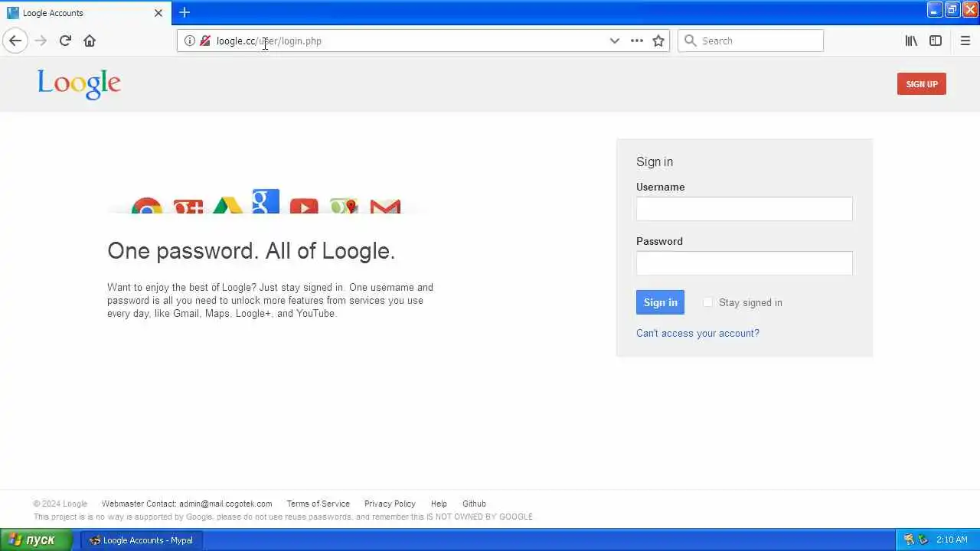Click the Google+ product icon
This screenshot has width=980, height=551.
pos(188,207)
